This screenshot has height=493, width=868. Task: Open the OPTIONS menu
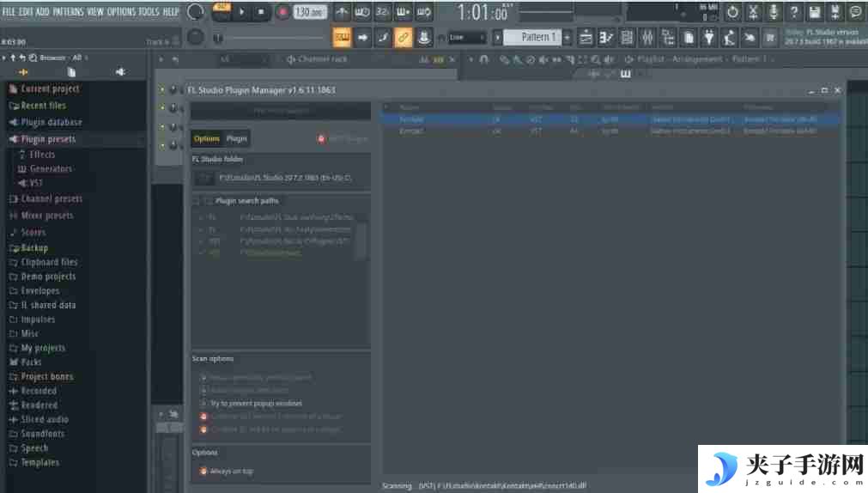pos(121,12)
